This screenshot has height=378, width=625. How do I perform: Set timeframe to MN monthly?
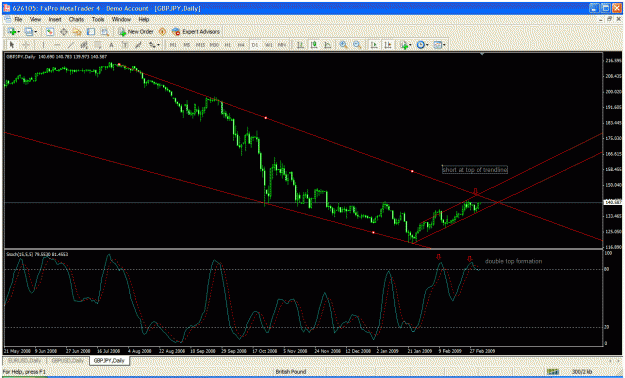tap(282, 45)
